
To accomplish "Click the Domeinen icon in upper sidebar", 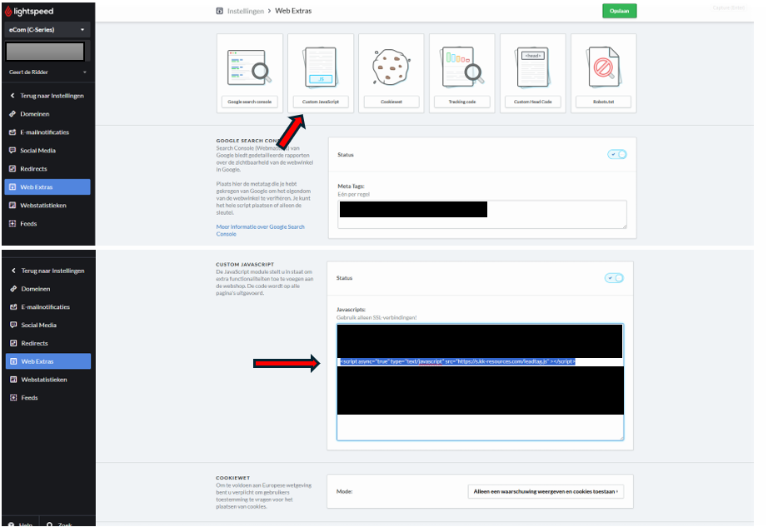I will point(12,114).
